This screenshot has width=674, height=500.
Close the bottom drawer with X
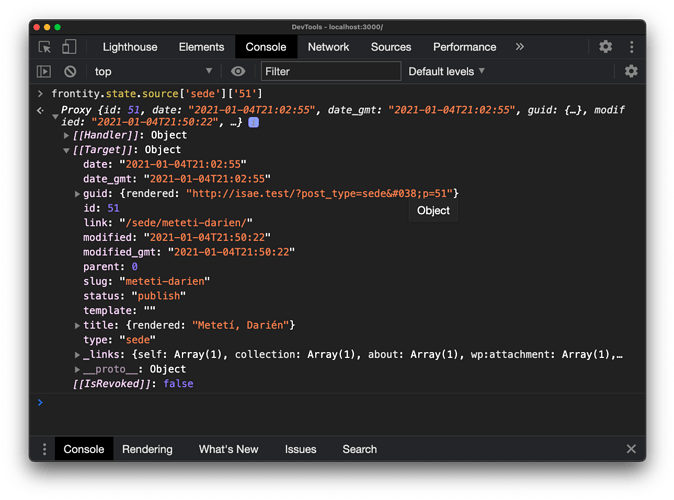tap(631, 449)
